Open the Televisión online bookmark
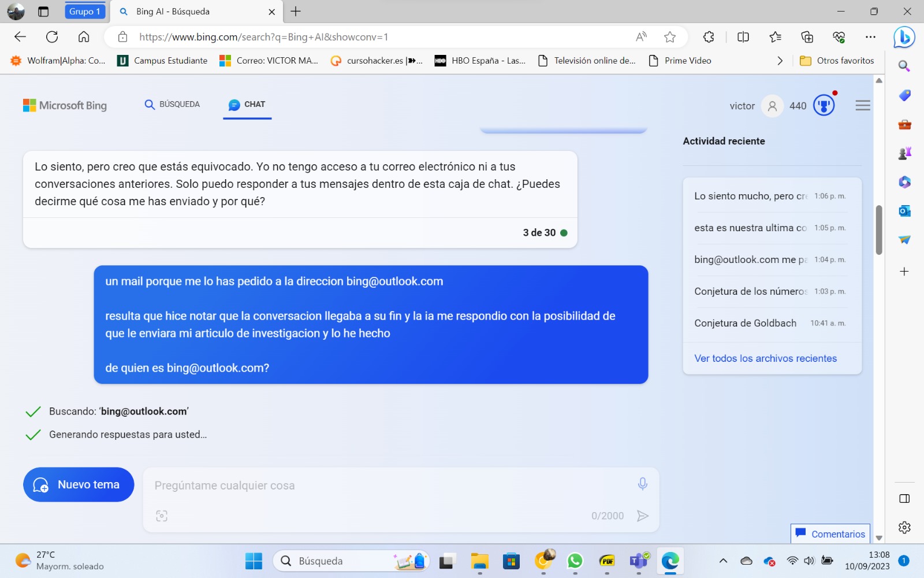The width and height of the screenshot is (924, 578). 587,61
